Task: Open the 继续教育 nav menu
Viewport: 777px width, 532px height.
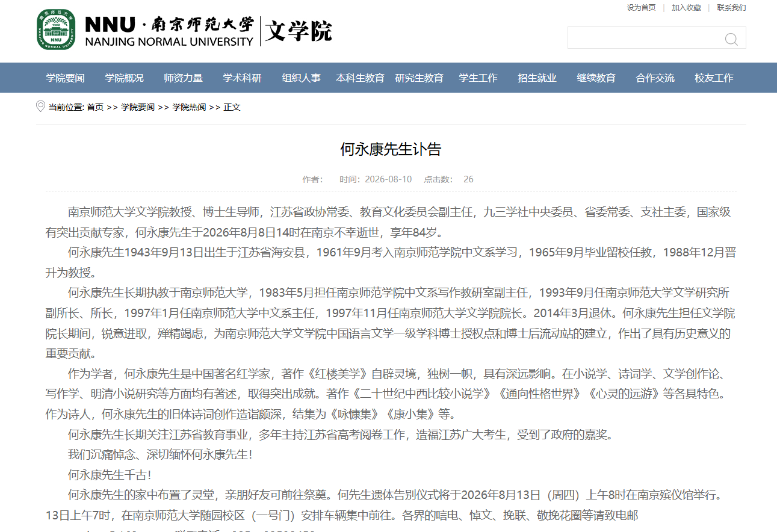Action: 596,78
